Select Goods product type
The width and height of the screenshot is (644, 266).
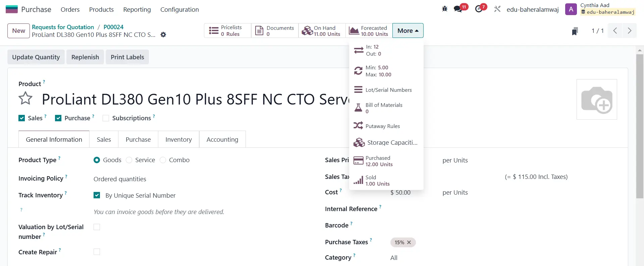pos(97,160)
